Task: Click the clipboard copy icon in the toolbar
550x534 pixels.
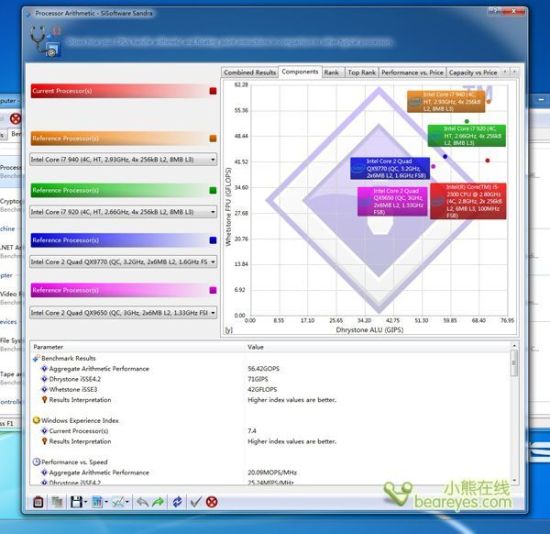Action: 38,502
